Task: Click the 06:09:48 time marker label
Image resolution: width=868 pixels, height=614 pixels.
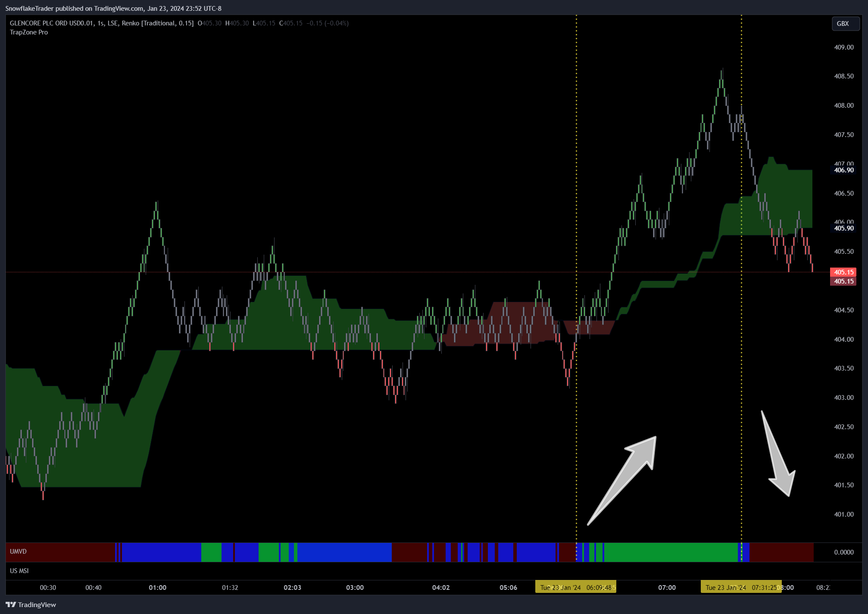Action: [x=576, y=587]
